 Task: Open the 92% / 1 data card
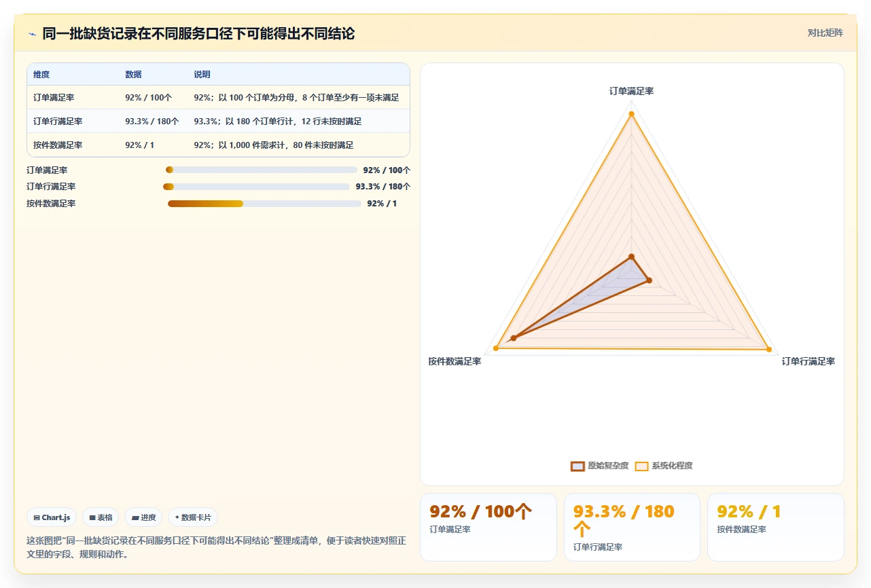[776, 527]
